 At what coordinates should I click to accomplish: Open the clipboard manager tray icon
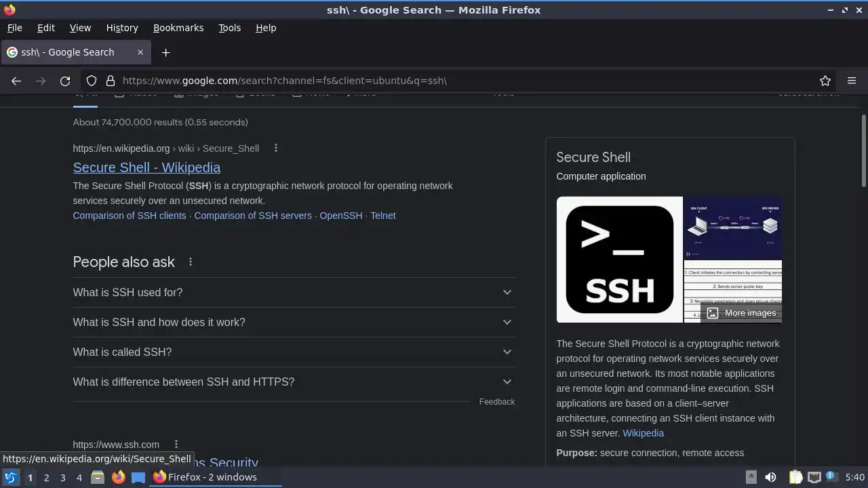[795, 477]
